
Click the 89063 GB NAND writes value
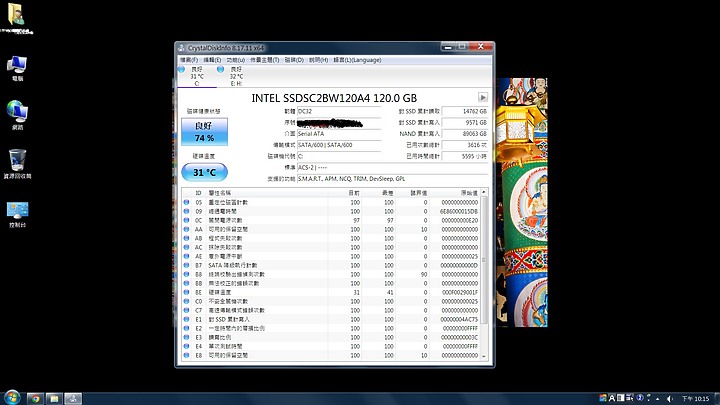[465, 134]
